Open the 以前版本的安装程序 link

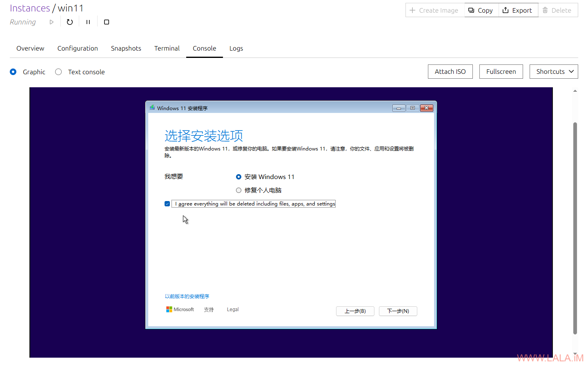click(187, 296)
